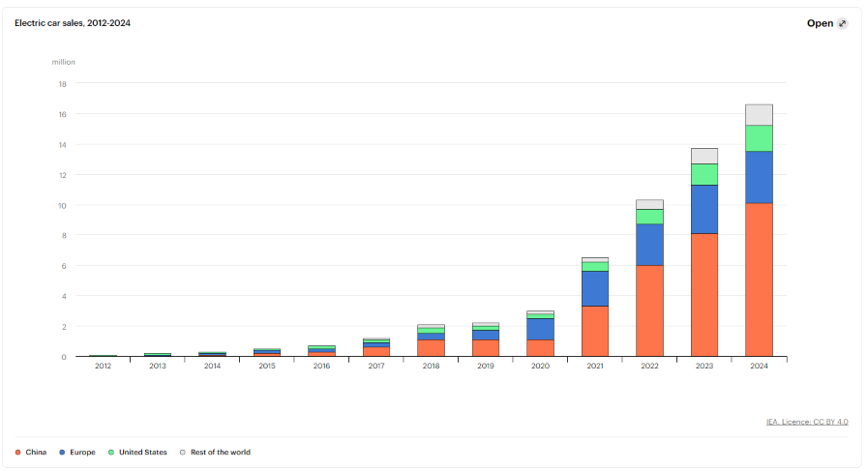
Task: Click the chart title Electric car sales, 2012-2024
Action: 73,23
